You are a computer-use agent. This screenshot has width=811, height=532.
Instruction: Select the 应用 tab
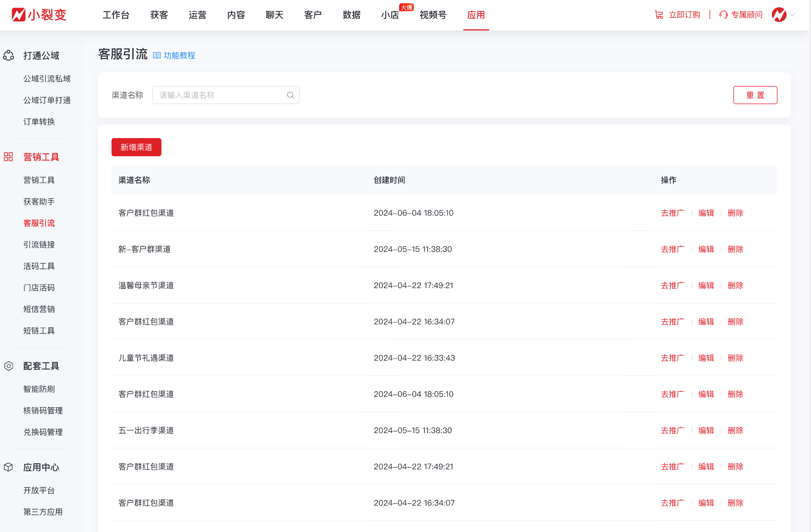[x=476, y=15]
